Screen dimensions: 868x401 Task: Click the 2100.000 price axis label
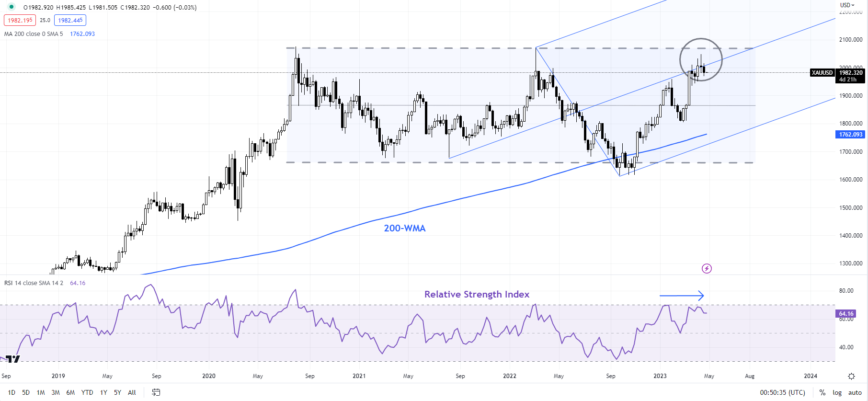[x=851, y=40]
